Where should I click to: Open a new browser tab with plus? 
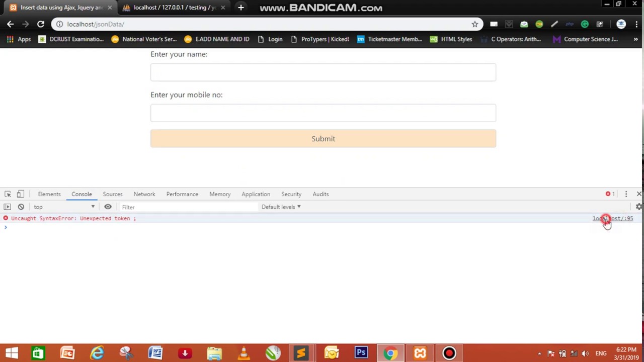(x=241, y=8)
